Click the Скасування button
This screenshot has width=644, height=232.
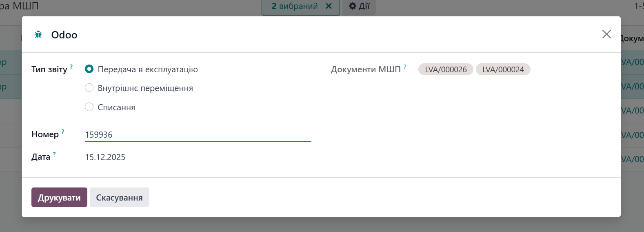(x=119, y=198)
